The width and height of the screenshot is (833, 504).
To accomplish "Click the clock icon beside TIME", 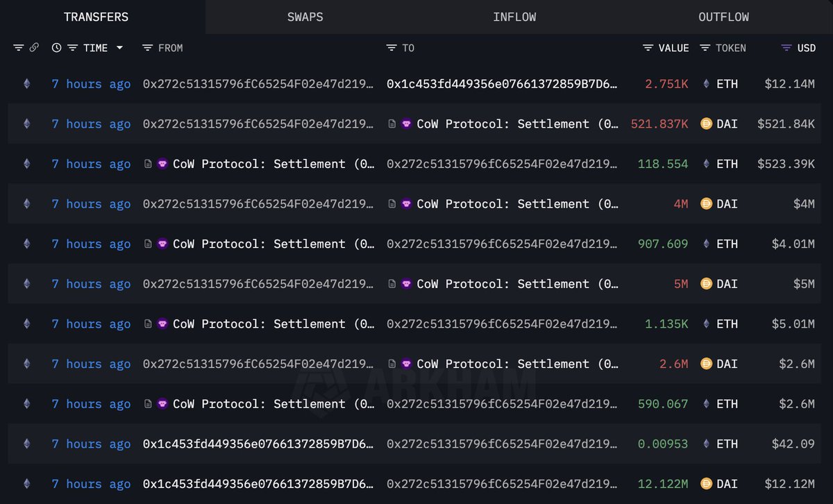I will (56, 48).
